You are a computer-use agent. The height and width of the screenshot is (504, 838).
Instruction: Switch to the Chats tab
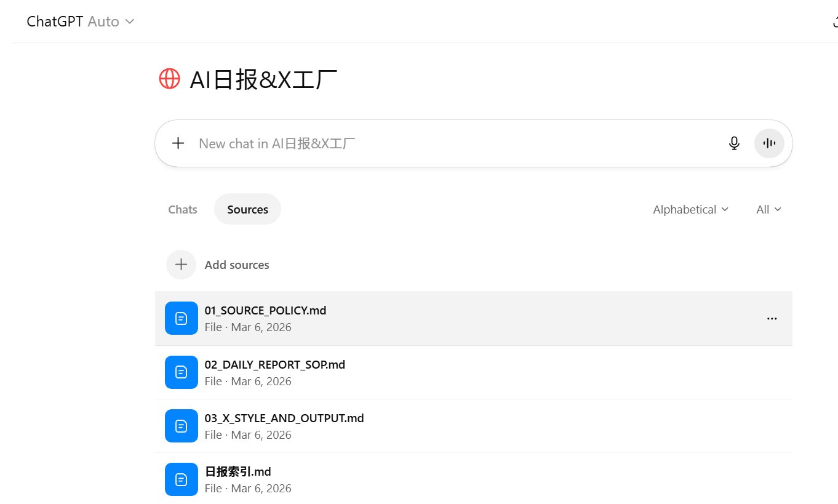pyautogui.click(x=183, y=209)
